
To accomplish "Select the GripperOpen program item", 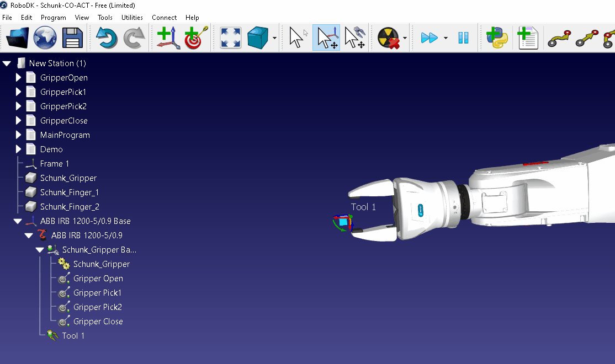I will click(x=64, y=78).
